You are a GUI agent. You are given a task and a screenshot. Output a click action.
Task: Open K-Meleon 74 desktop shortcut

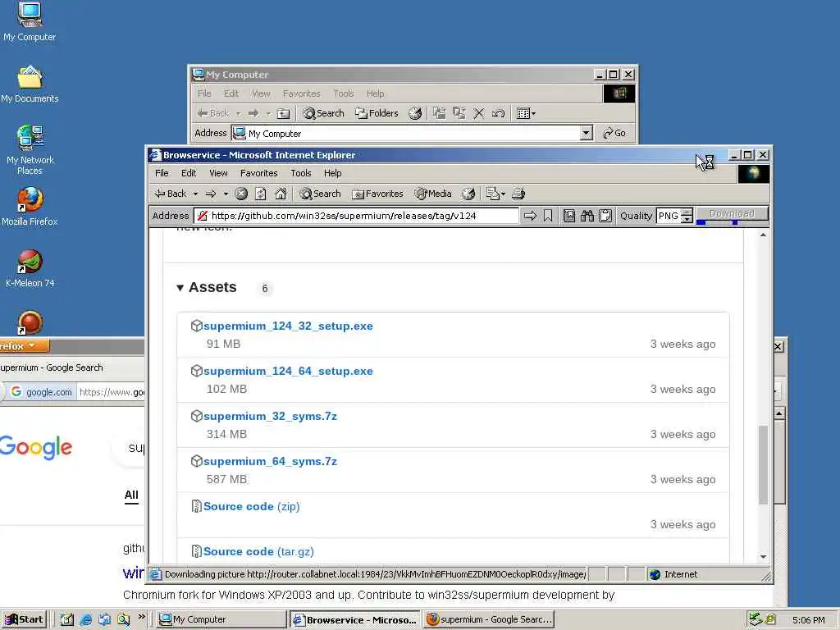(30, 268)
